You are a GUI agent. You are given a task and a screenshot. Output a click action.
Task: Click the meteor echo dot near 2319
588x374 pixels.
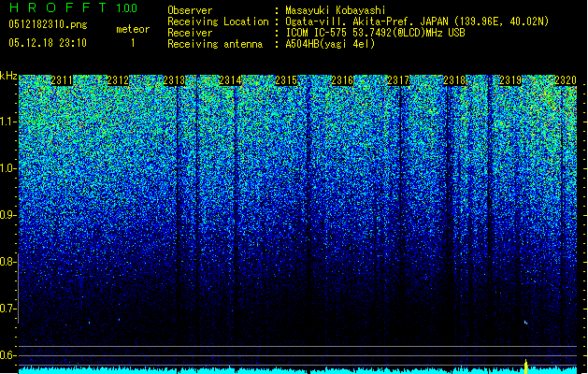tap(525, 323)
